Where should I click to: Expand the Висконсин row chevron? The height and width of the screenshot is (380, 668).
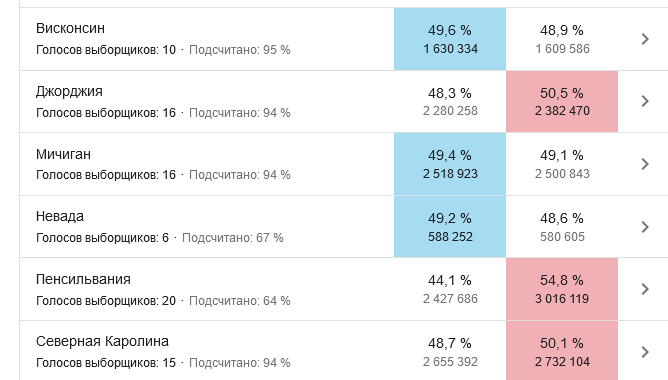tap(645, 39)
